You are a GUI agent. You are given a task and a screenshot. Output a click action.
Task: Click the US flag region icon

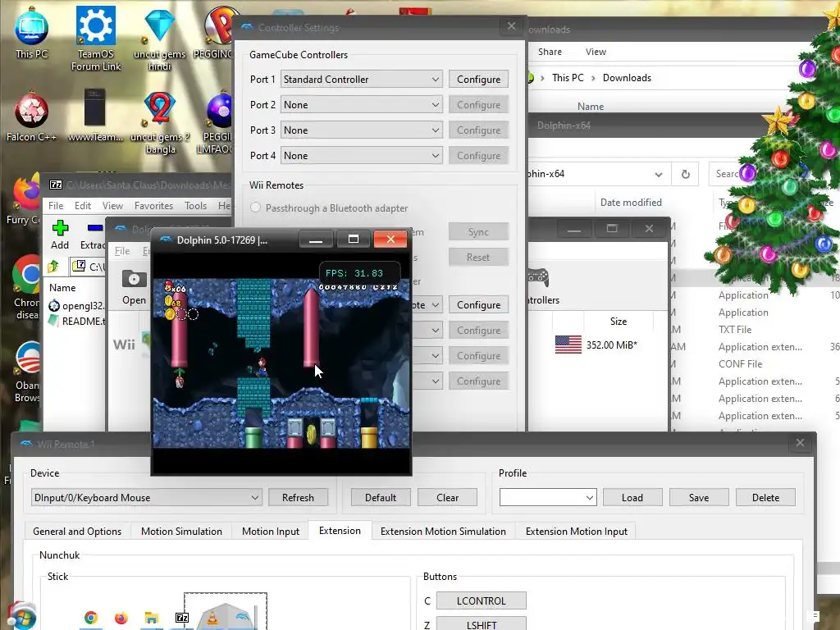point(568,345)
